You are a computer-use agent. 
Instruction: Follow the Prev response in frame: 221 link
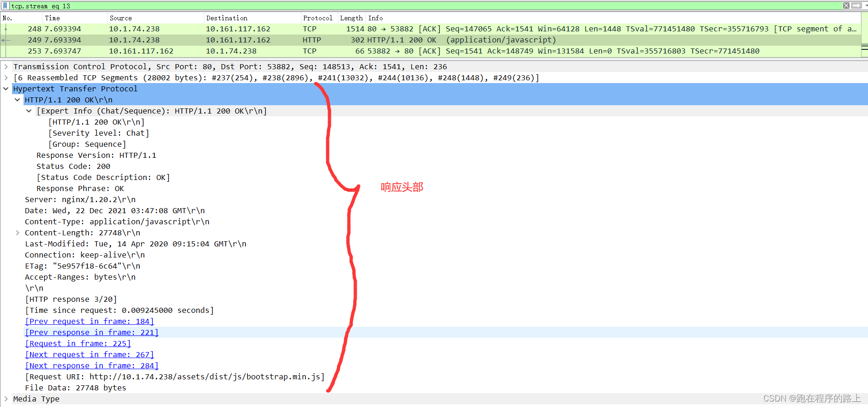point(92,332)
